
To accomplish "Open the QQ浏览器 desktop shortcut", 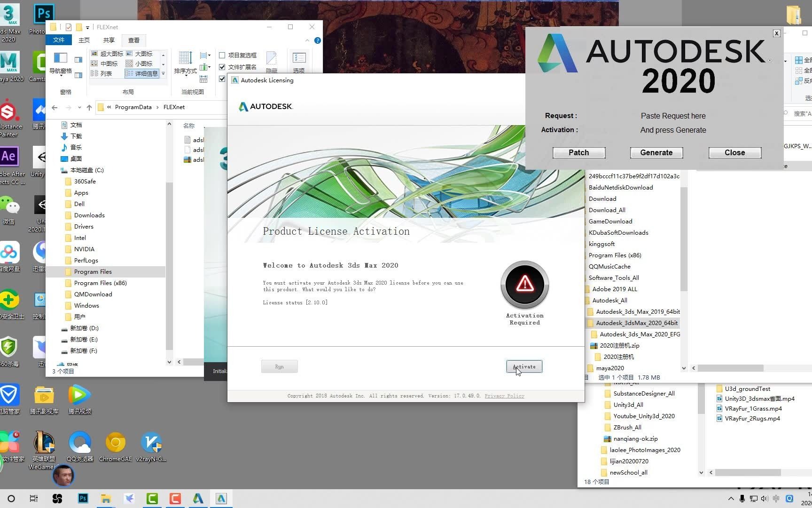I will (x=80, y=446).
